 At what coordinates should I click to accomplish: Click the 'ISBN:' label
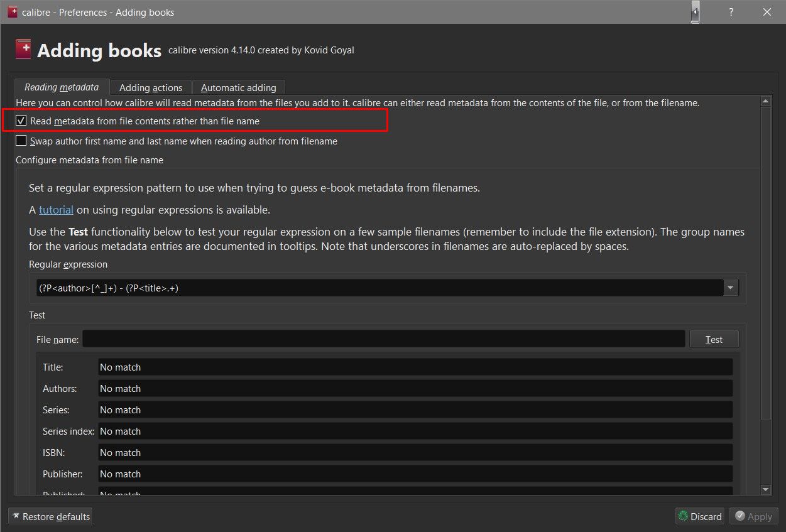[54, 453]
